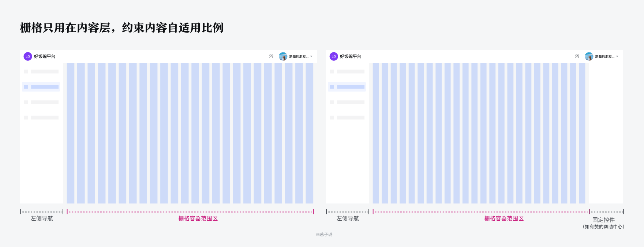Click the user avatar in the left mockup
Screen dimensions: 644x247
click(283, 56)
